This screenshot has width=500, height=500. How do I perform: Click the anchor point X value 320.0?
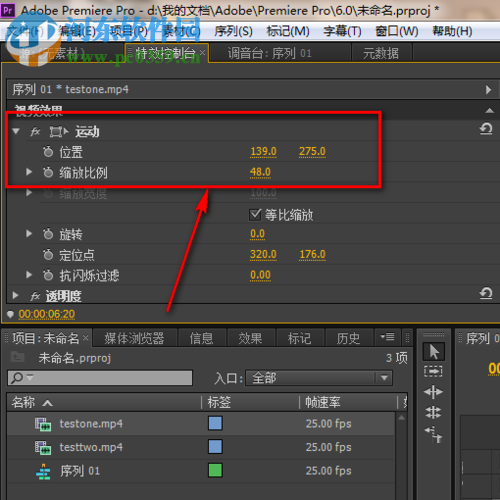point(263,255)
